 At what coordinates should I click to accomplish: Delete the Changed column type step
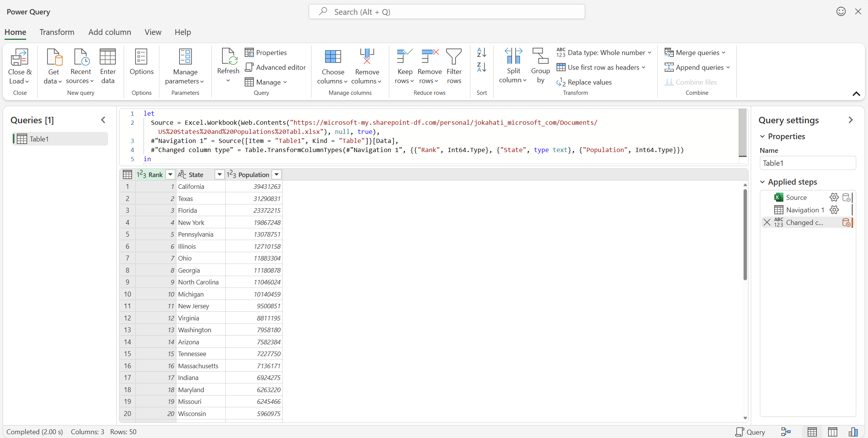767,223
